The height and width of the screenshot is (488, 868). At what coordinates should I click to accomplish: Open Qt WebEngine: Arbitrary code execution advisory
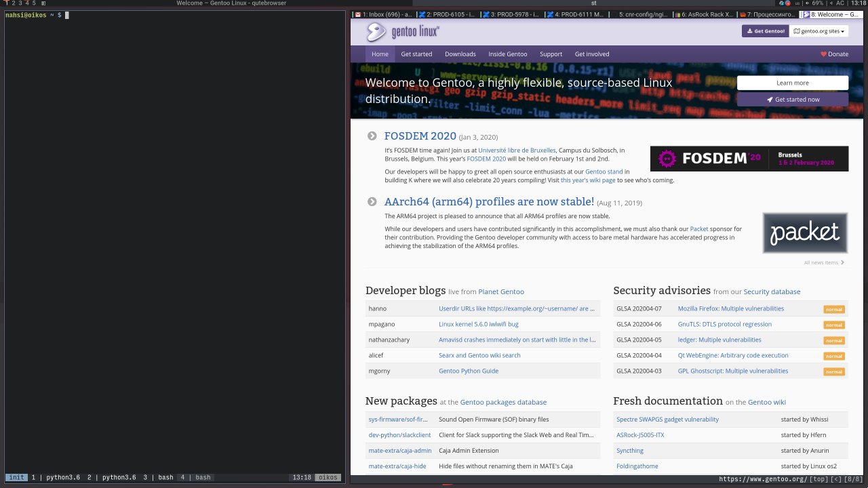733,355
